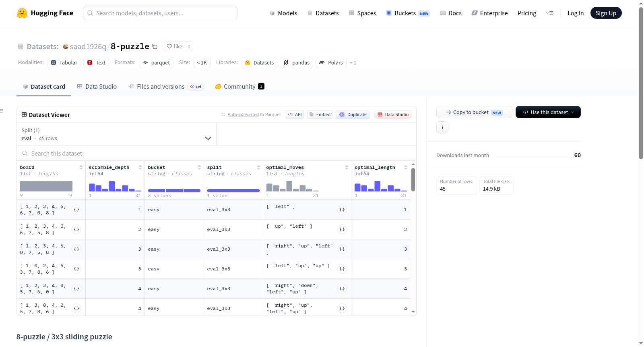Image resolution: width=644 pixels, height=347 pixels.
Task: Expand the optimal_moves cell containing only "left"
Action: [342, 210]
